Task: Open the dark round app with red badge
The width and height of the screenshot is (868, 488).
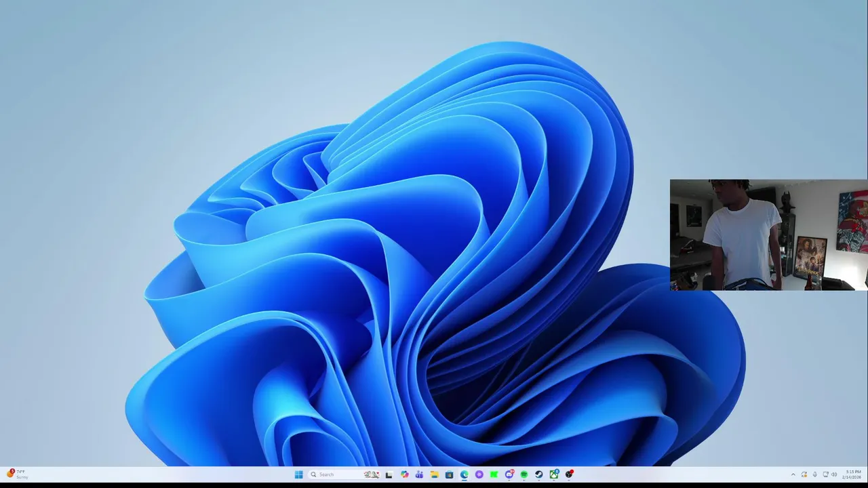Action: click(x=569, y=474)
